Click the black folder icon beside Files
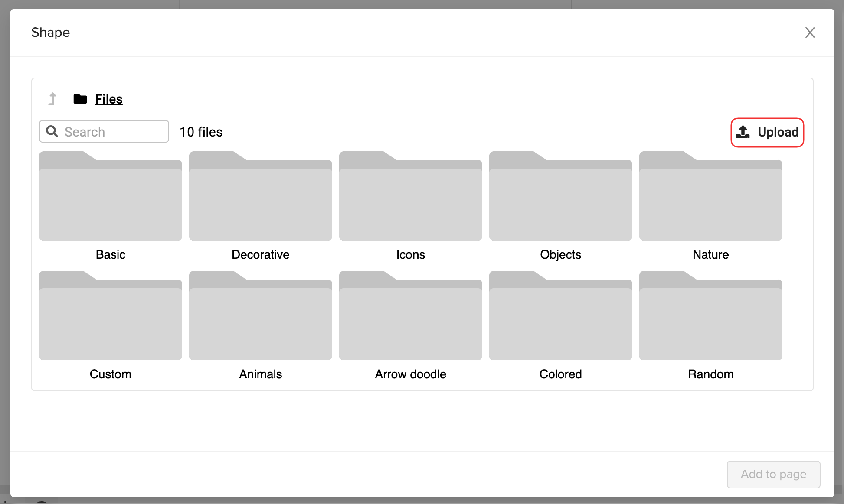The image size is (844, 504). [x=80, y=99]
